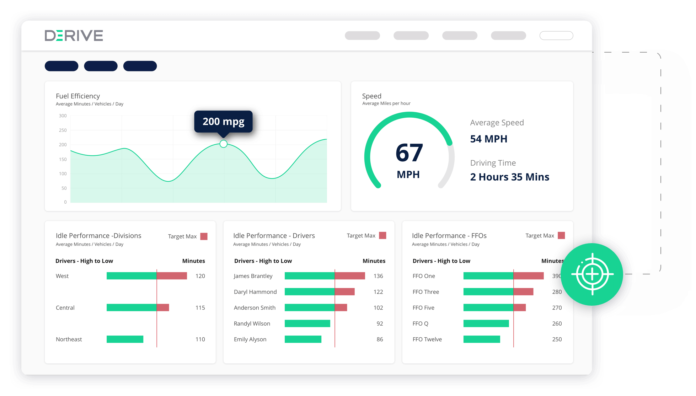
Task: Click the Target Max red square in FFOs card
Action: [x=562, y=235]
